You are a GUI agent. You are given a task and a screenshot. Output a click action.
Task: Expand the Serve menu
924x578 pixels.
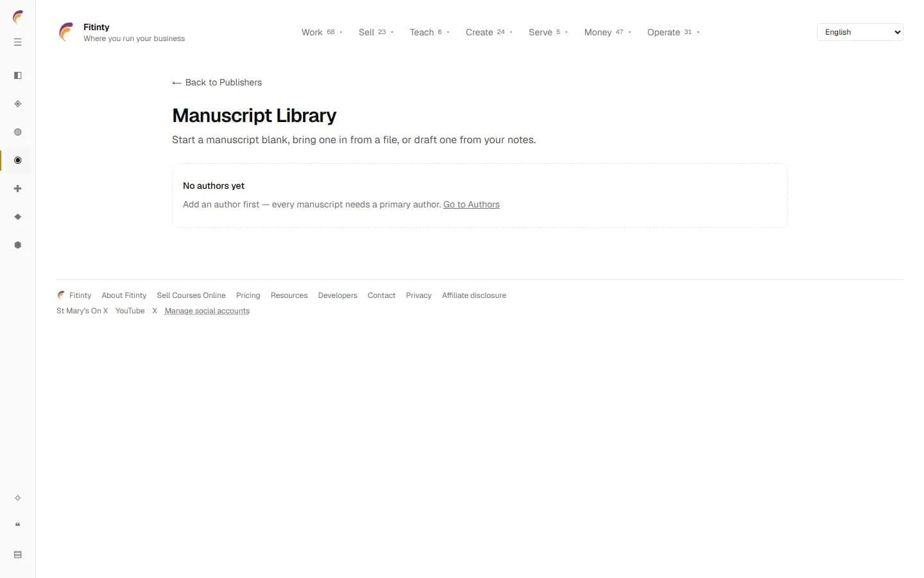tap(548, 32)
